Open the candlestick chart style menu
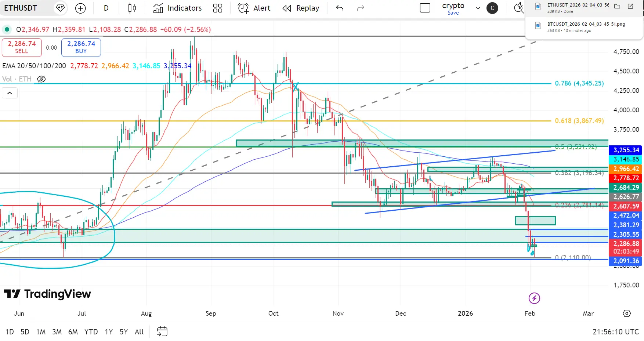 tap(132, 8)
